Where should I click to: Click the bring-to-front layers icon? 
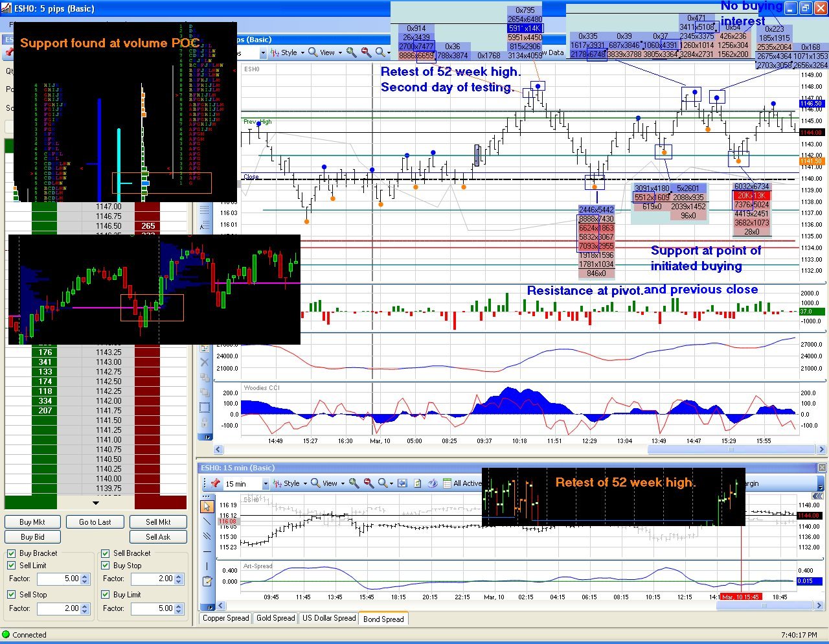pos(205,377)
